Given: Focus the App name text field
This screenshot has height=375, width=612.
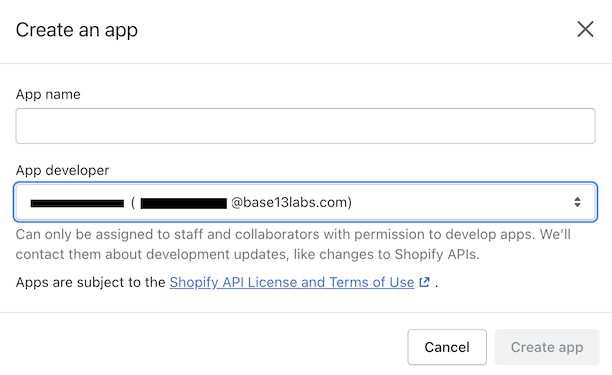Looking at the screenshot, I should [x=305, y=126].
